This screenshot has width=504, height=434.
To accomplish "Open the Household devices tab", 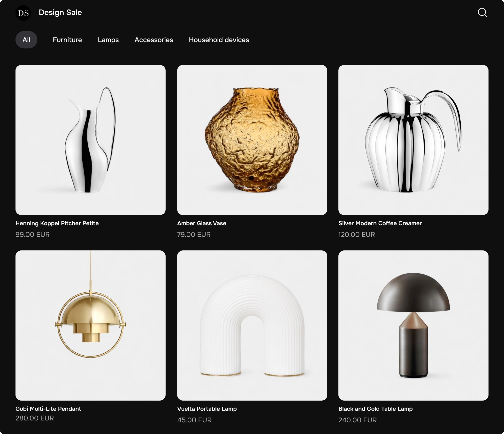I will pyautogui.click(x=219, y=40).
